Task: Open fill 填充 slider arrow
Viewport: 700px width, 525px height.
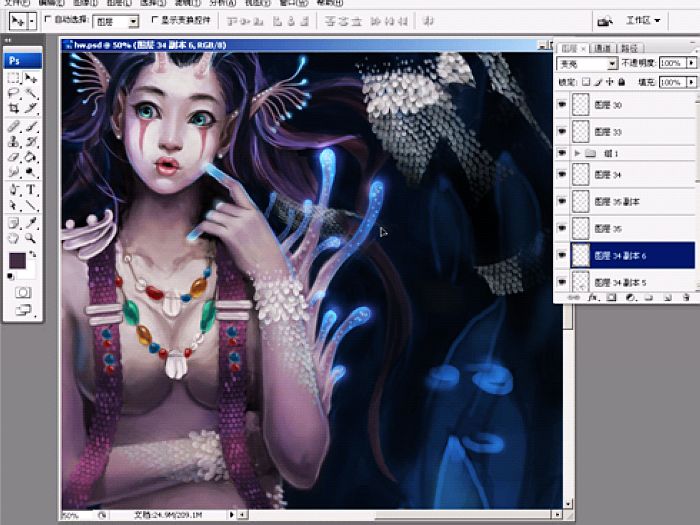Action: tap(692, 82)
